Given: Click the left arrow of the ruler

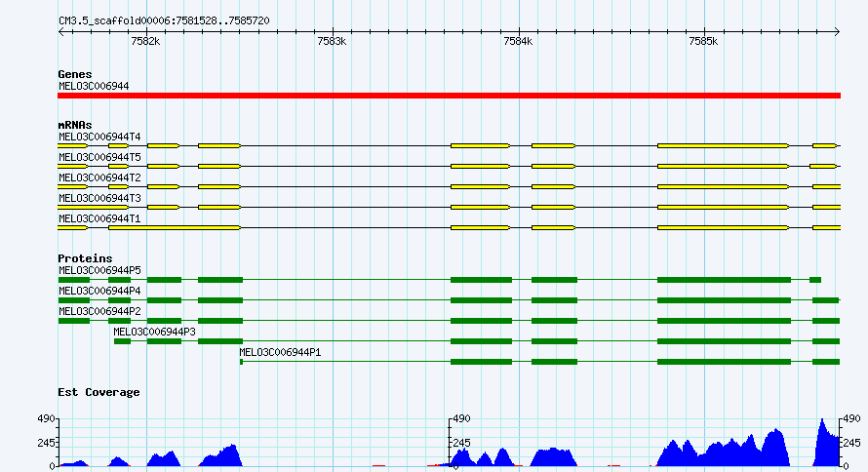Looking at the screenshot, I should [x=61, y=32].
